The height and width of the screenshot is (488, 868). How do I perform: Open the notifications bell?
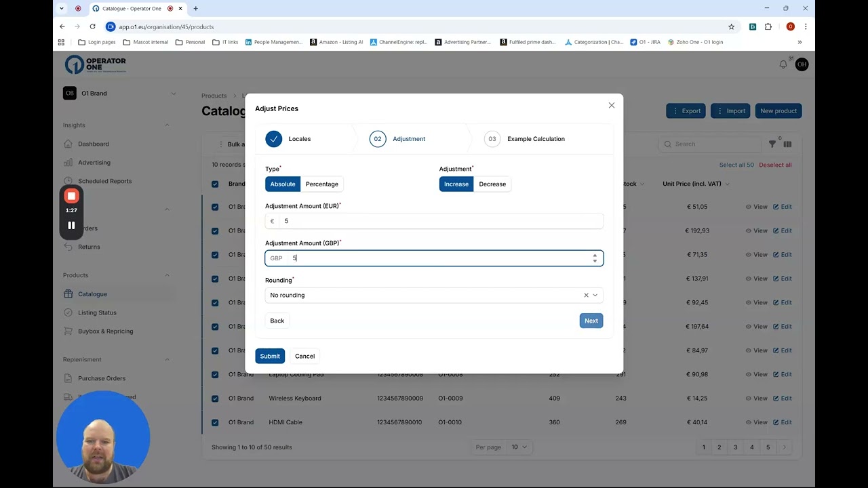tap(783, 64)
